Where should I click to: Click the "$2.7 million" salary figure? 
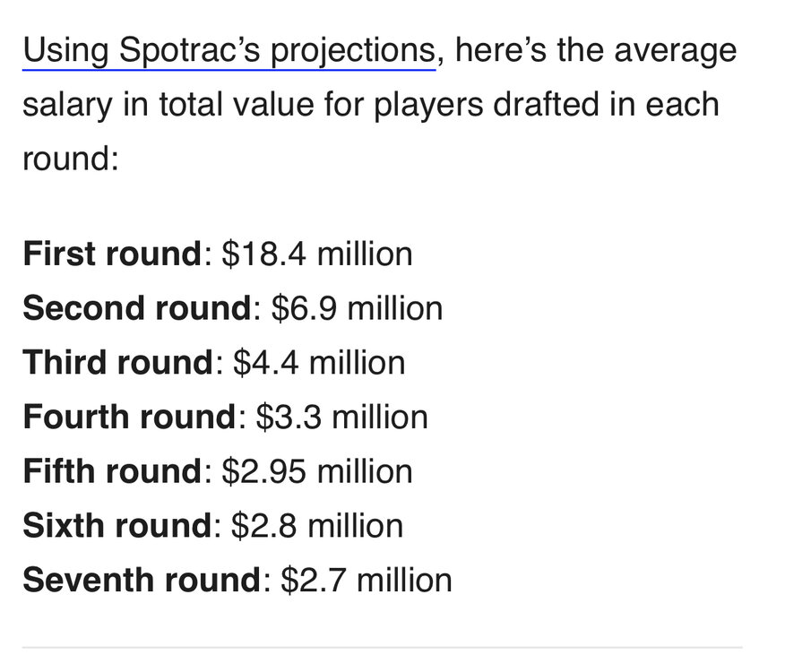[x=366, y=580]
